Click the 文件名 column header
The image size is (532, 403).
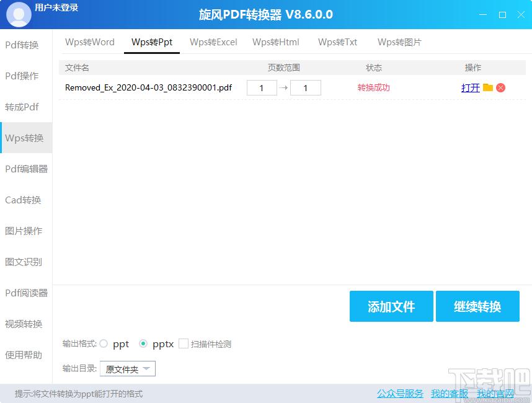(x=77, y=68)
